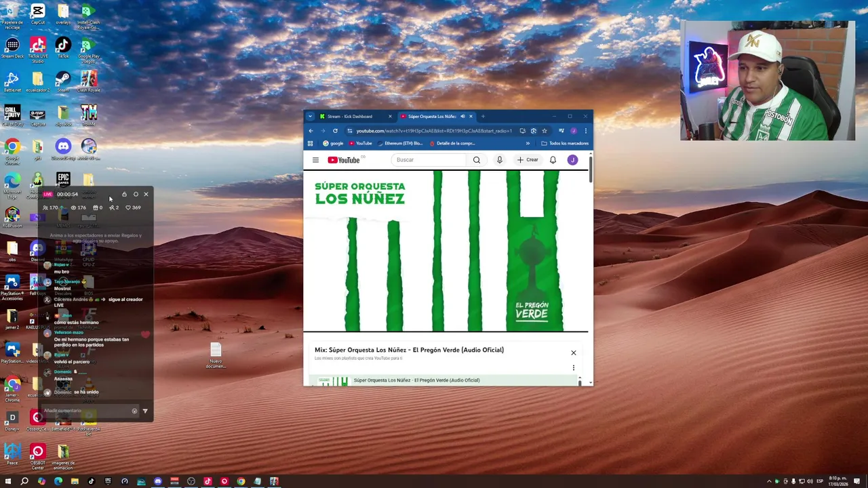
Task: Open Chrome apps grid in bookmarks bar
Action: coord(311,144)
